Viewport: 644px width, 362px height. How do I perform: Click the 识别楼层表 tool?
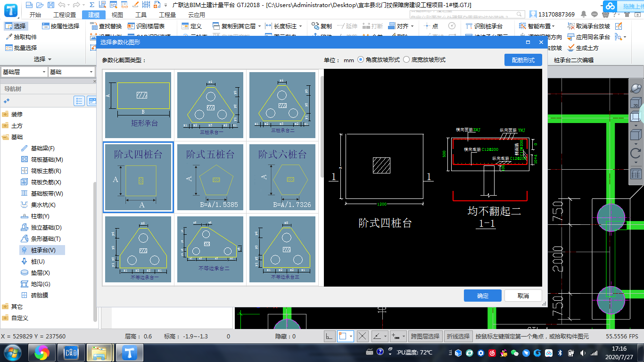[x=146, y=26]
